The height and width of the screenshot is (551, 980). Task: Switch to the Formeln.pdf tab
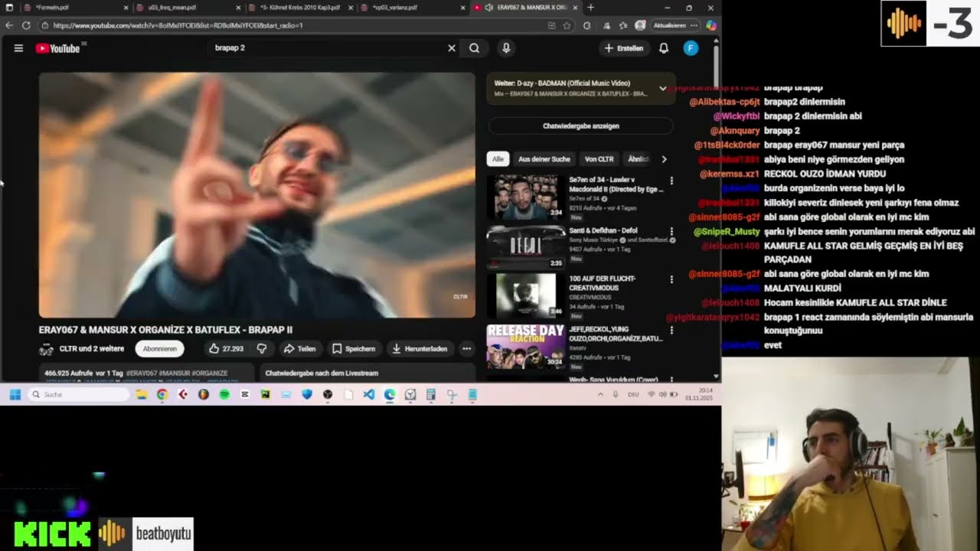[x=75, y=8]
